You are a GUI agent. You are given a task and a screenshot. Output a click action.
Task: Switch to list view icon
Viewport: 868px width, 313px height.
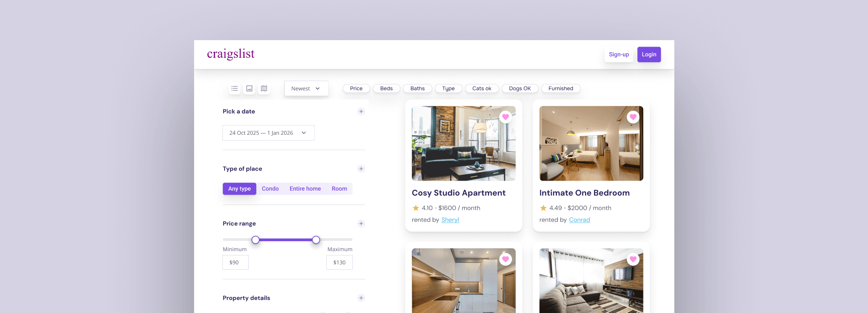pyautogui.click(x=235, y=88)
